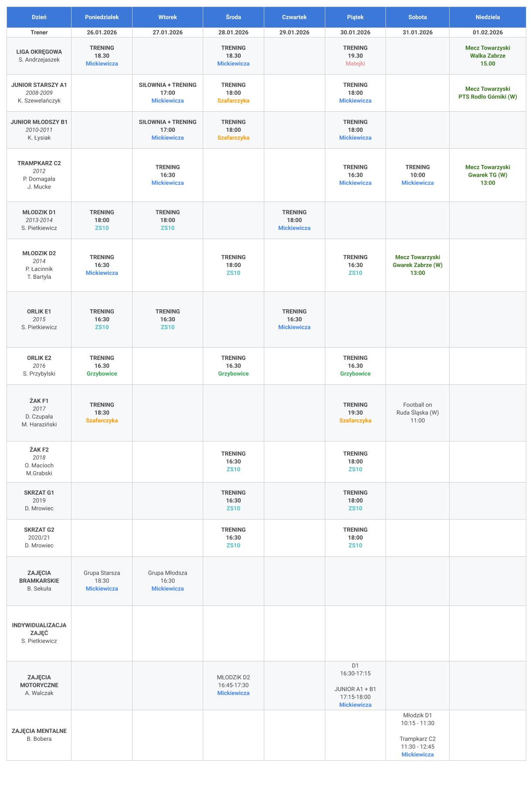The width and height of the screenshot is (532, 787).
Task: Open the Gwarek TG match entry
Action: point(488,175)
